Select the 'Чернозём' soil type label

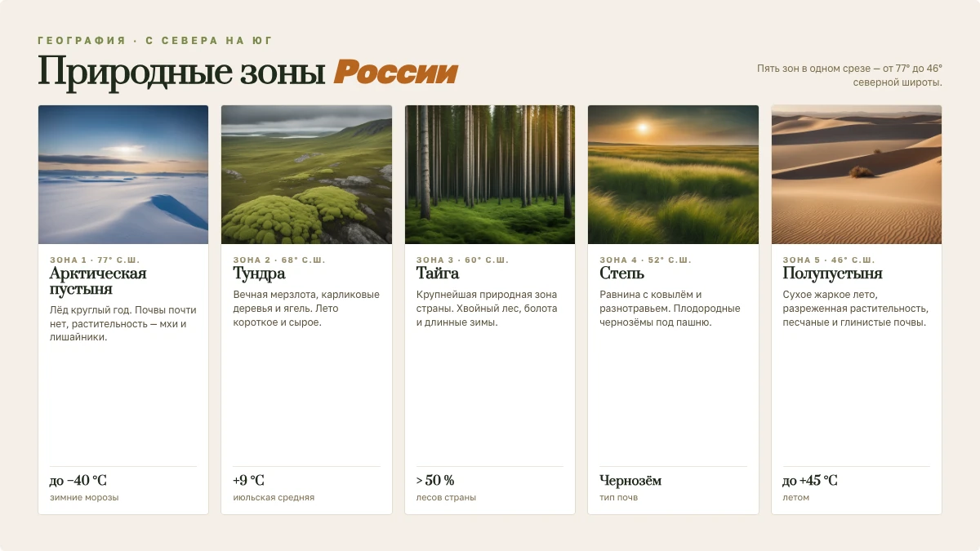[630, 481]
